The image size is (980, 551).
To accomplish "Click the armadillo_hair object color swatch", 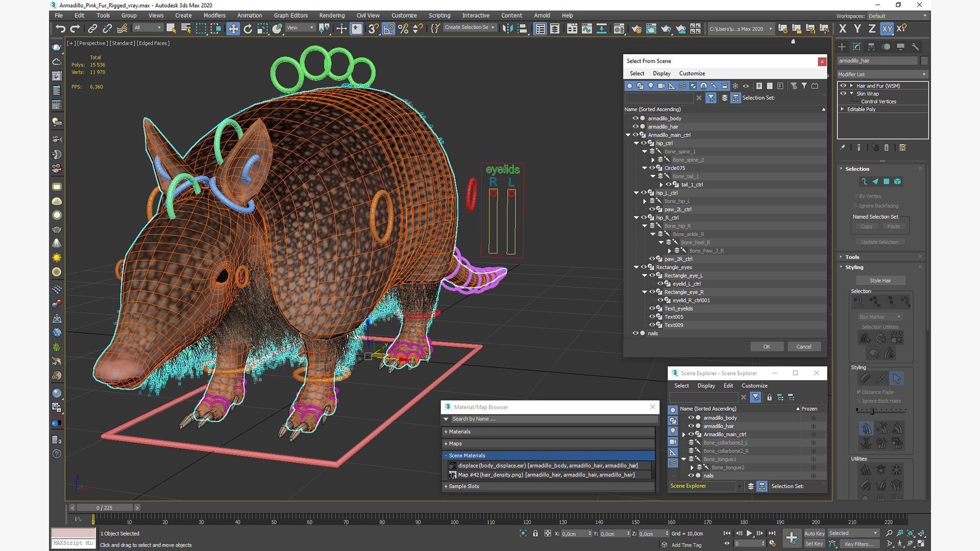I will (924, 61).
